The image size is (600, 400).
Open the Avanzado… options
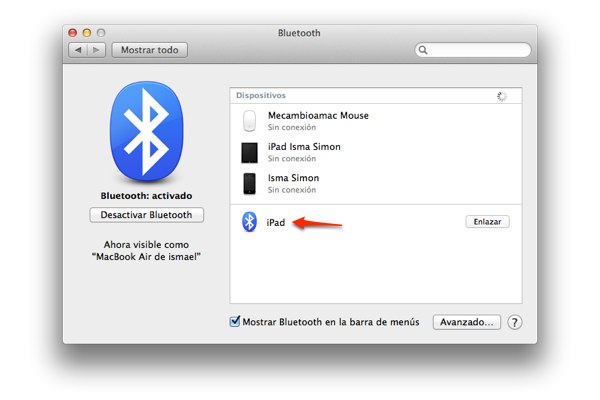point(466,322)
